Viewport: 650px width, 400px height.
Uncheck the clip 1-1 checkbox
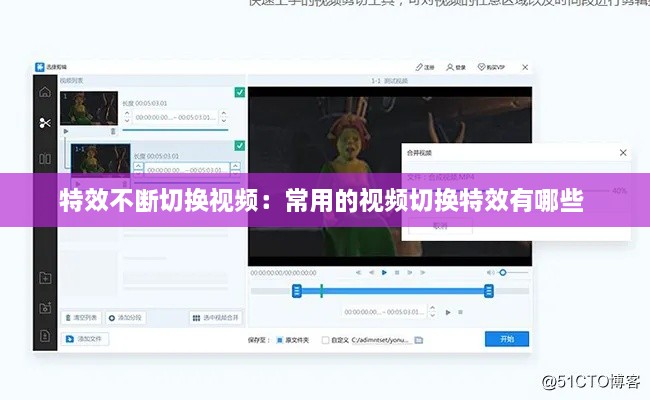(x=240, y=145)
